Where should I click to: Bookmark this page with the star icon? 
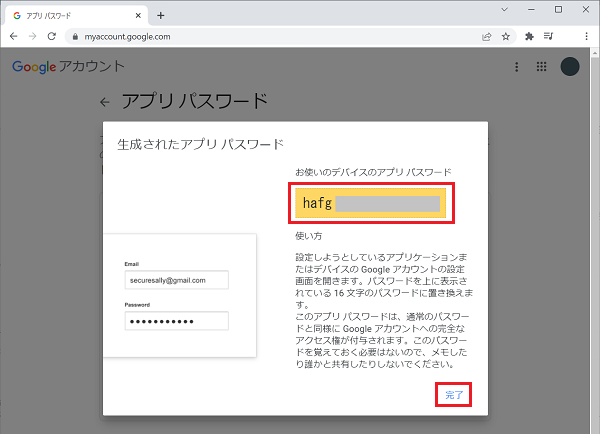click(506, 36)
